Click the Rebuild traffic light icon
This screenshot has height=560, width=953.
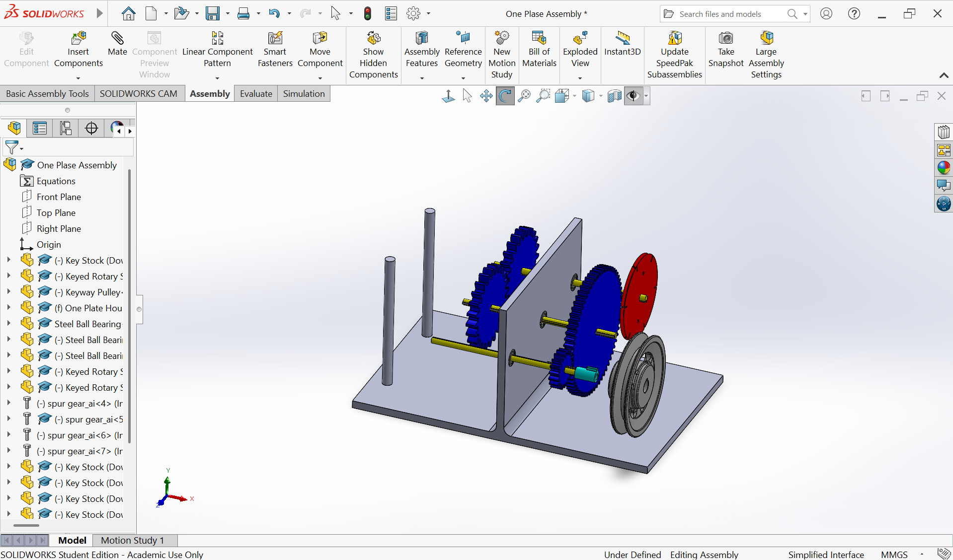368,13
